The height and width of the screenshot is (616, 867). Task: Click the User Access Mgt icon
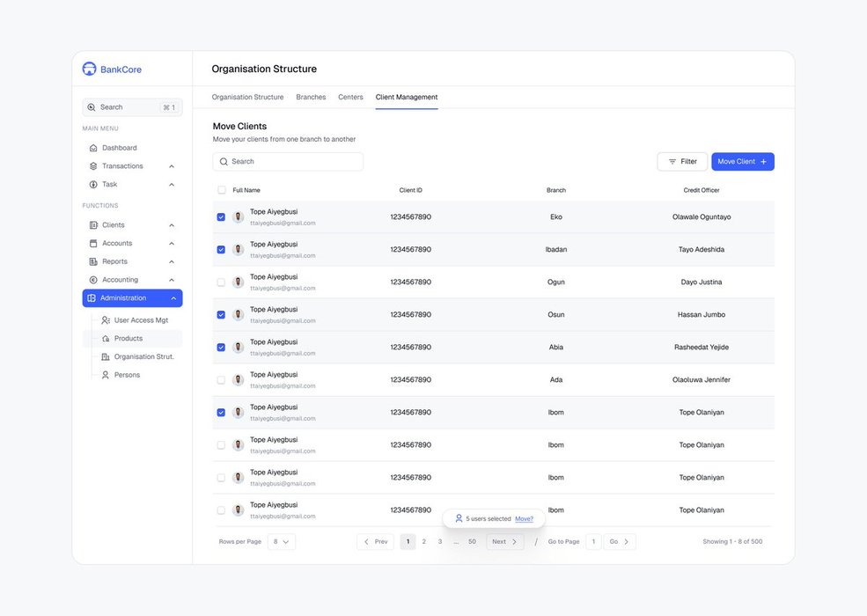click(106, 320)
